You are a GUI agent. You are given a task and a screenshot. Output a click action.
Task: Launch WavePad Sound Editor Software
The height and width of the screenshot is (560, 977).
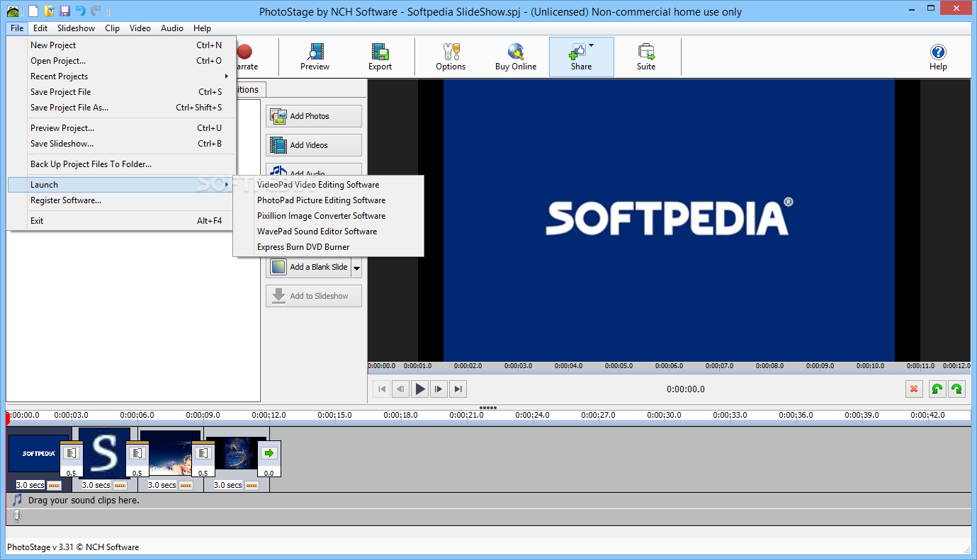tap(328, 232)
